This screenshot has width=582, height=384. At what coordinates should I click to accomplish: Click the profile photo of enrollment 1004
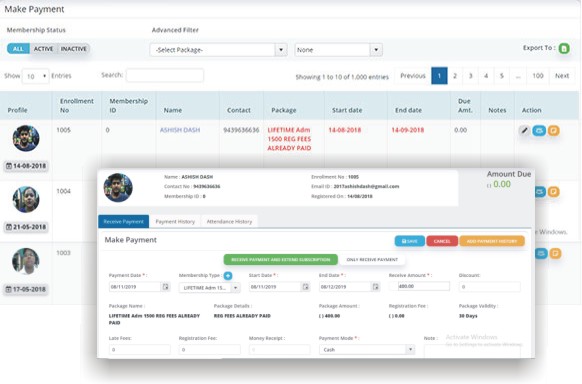point(26,199)
